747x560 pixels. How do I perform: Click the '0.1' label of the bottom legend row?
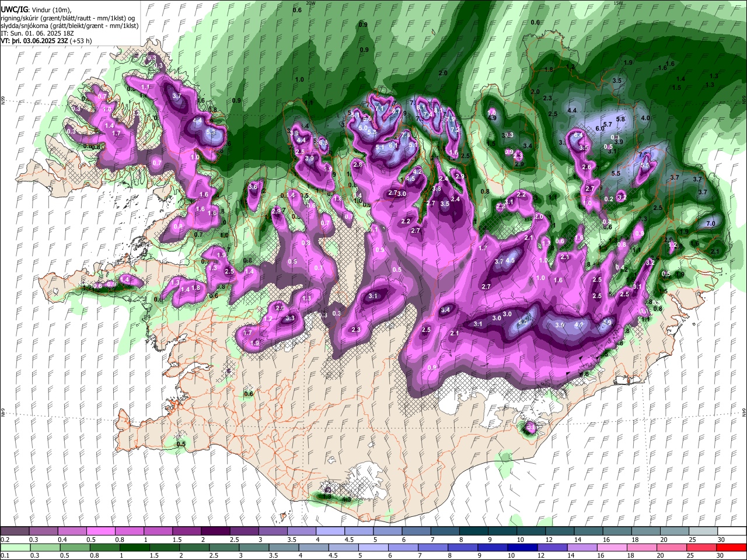click(x=5, y=556)
